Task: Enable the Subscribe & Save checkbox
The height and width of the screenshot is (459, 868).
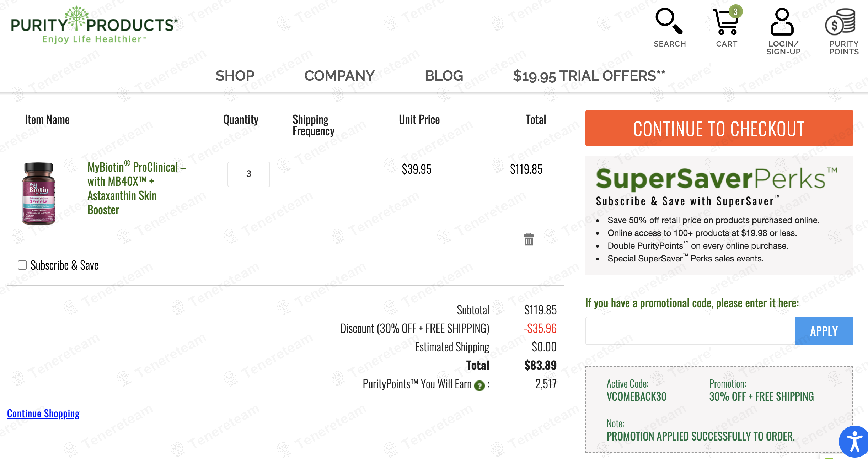Action: tap(22, 265)
